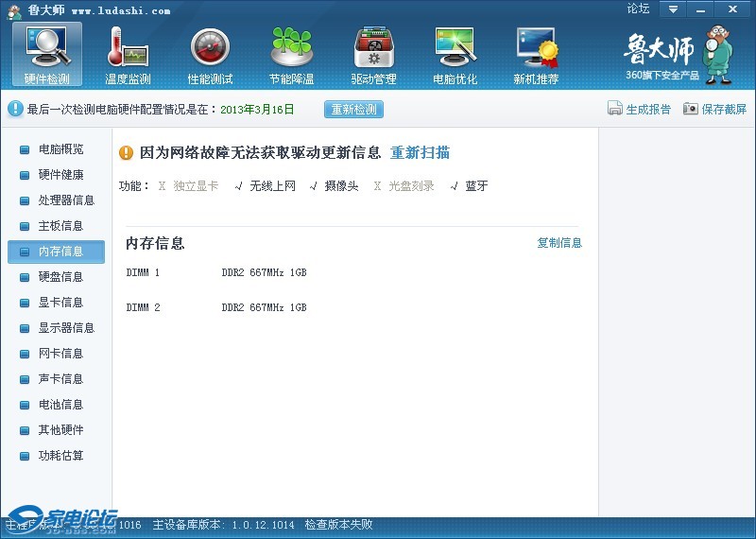Select 电池信息 battery info
This screenshot has width=756, height=539.
pos(60,405)
